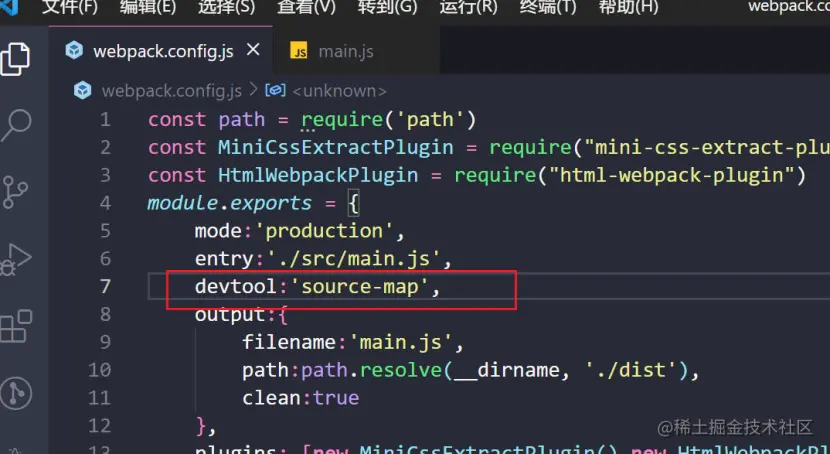Open the 转到(G) menu
830x454 pixels.
coord(387,7)
